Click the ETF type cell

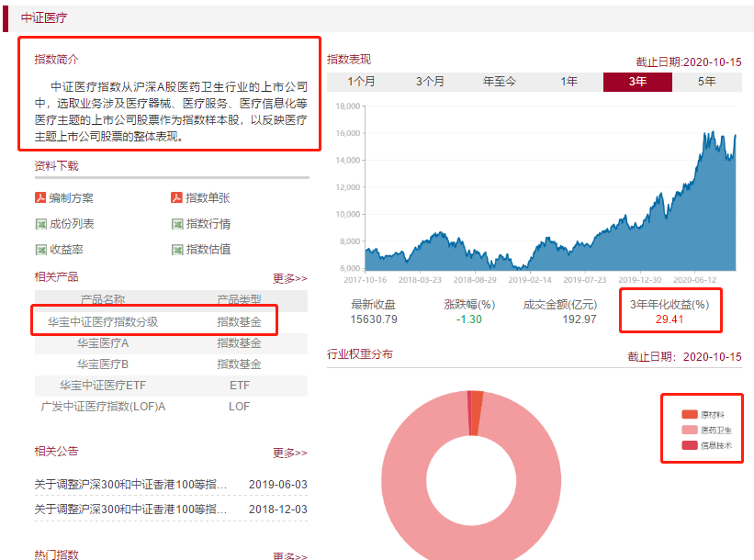coord(240,386)
